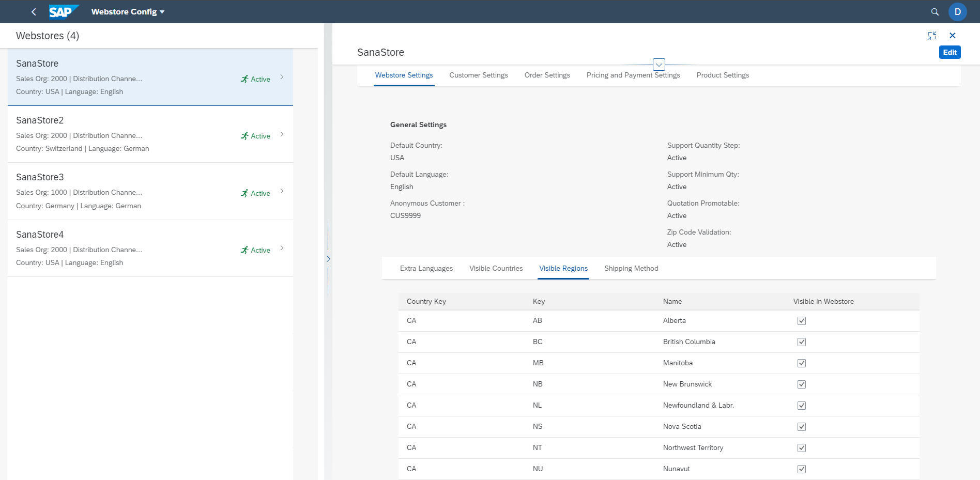Image resolution: width=980 pixels, height=480 pixels.
Task: Toggle New Brunswick visibility checkbox
Action: [x=802, y=384]
